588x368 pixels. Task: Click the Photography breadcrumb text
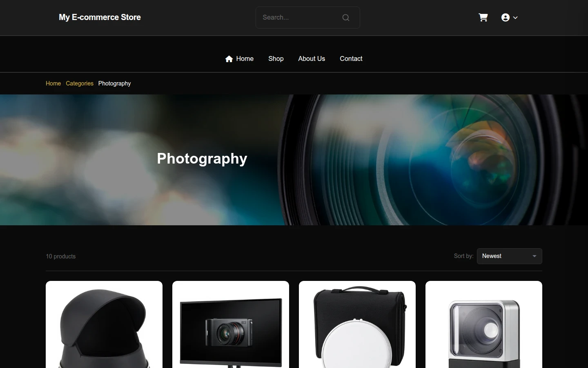pyautogui.click(x=114, y=83)
